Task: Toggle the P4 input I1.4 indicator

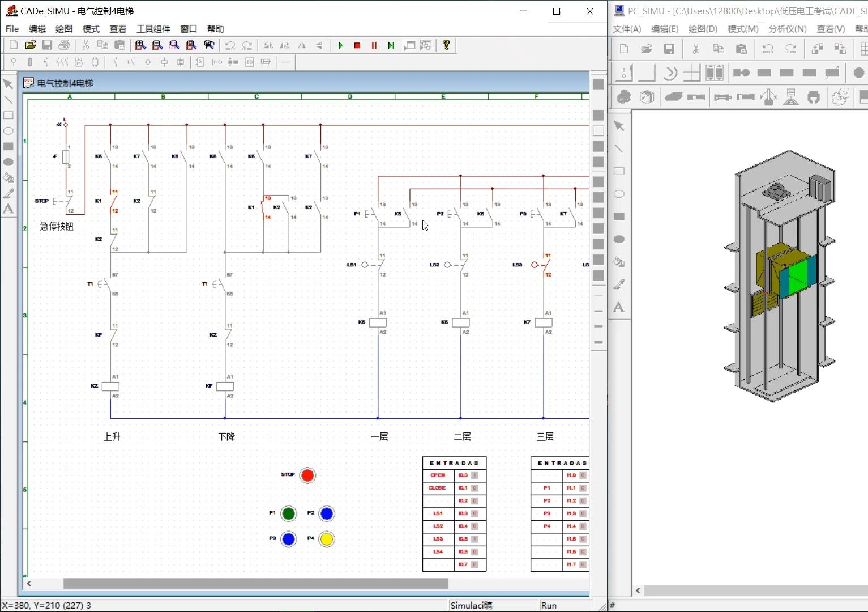Action: click(583, 526)
